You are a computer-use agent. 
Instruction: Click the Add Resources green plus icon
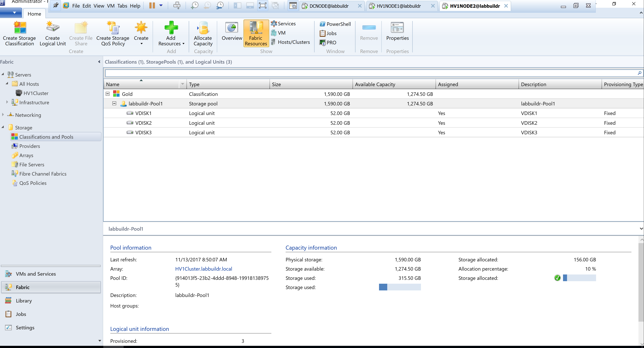coord(171,28)
